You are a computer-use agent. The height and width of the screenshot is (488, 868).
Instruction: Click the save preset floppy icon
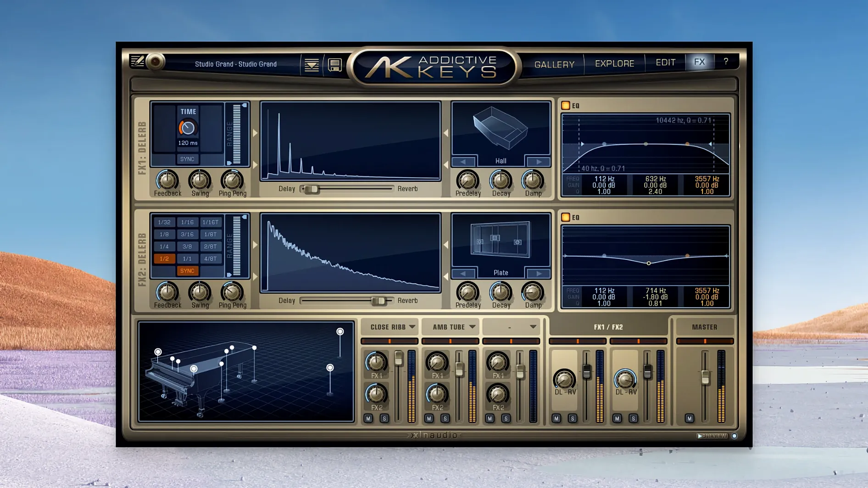(x=335, y=65)
